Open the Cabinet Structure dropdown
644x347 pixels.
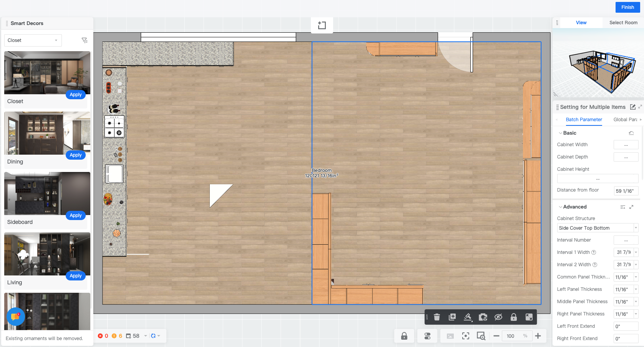point(598,228)
